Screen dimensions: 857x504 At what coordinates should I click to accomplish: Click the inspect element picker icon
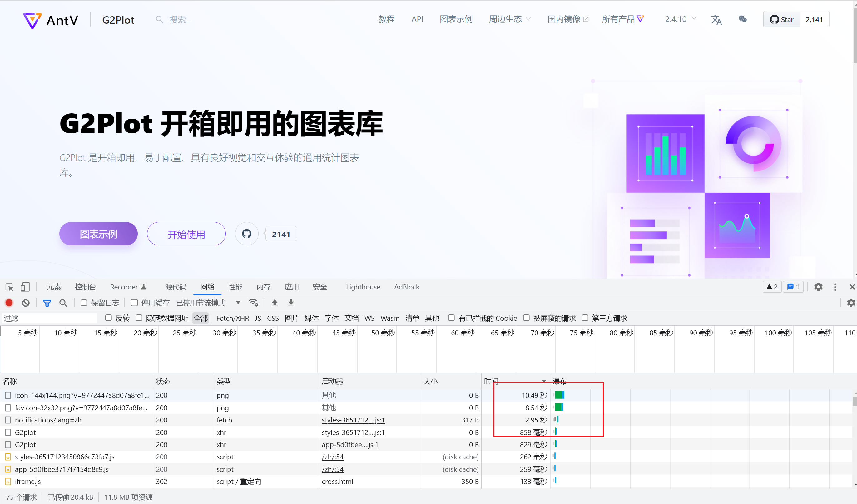[x=9, y=287]
